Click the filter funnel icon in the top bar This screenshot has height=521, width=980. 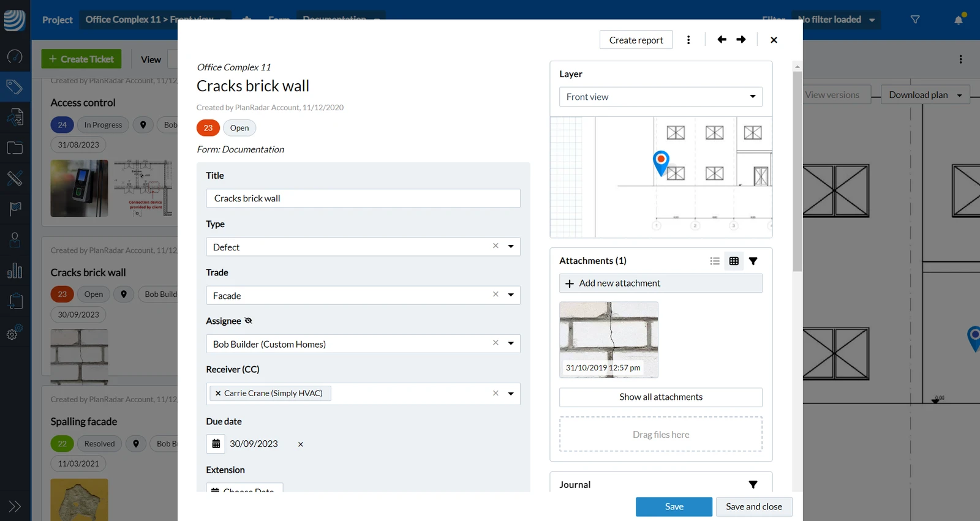915,20
